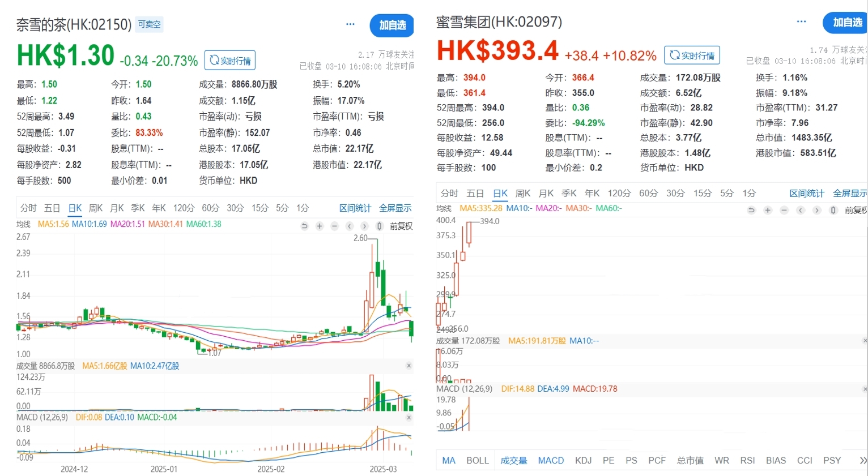Show more indicators via the double-chevron icon

click(x=863, y=460)
